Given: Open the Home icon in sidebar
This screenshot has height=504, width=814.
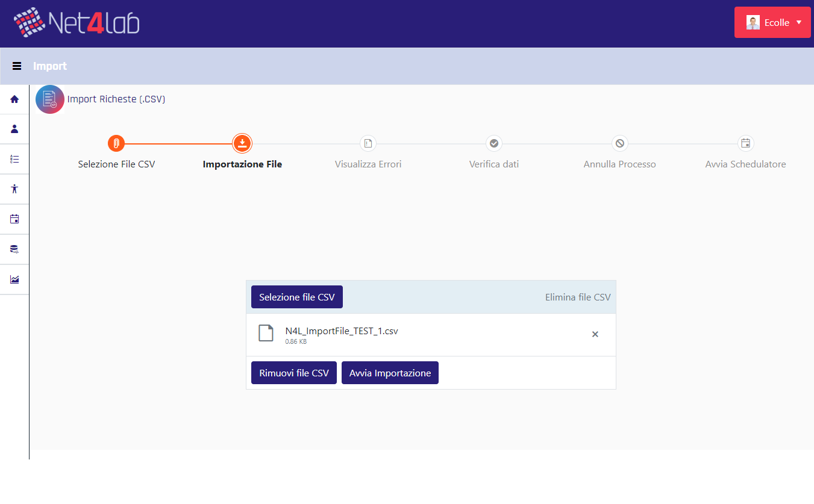Looking at the screenshot, I should pyautogui.click(x=14, y=99).
